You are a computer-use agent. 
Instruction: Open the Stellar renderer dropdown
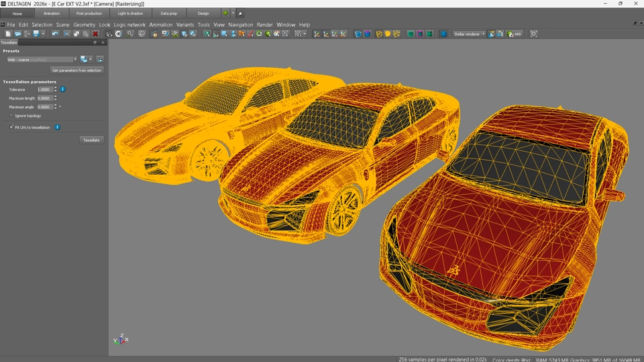469,34
